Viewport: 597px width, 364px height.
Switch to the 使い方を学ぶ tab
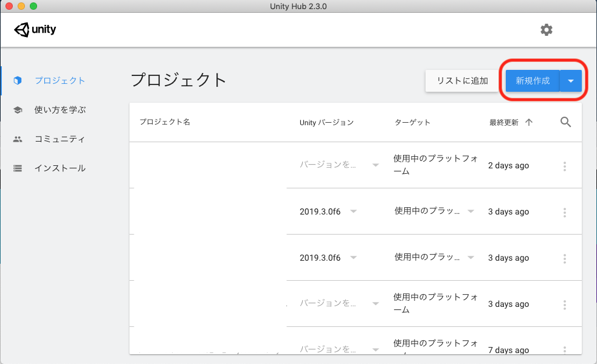[x=60, y=110]
